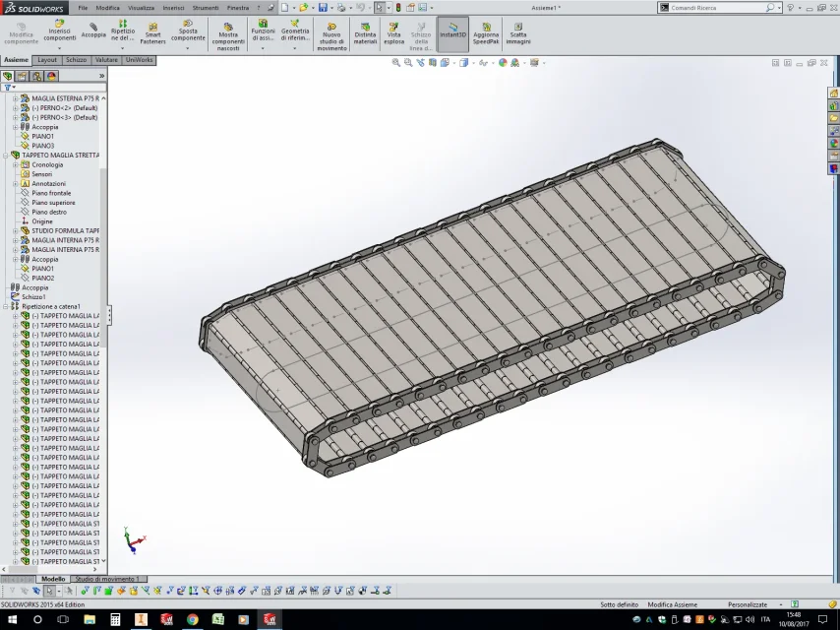Click the New document icon
This screenshot has height=630, width=840.
click(285, 8)
